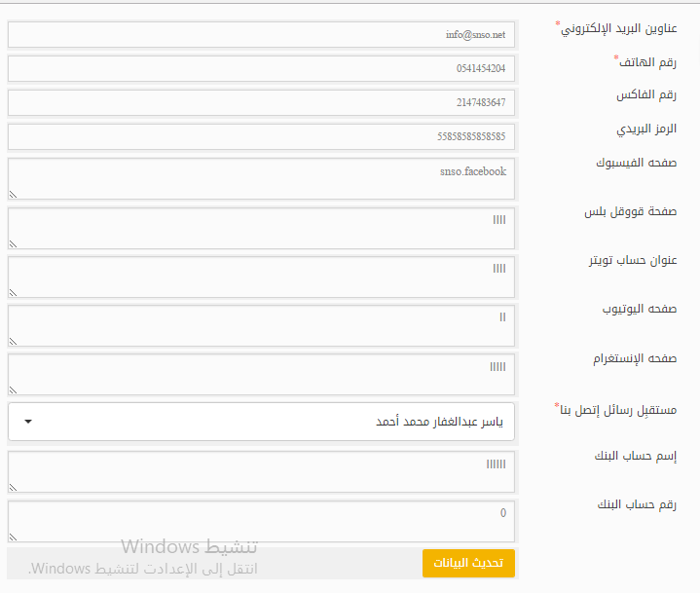Click the label عنوان حساب تويتر
Screen dimensions: 700x593
(633, 260)
